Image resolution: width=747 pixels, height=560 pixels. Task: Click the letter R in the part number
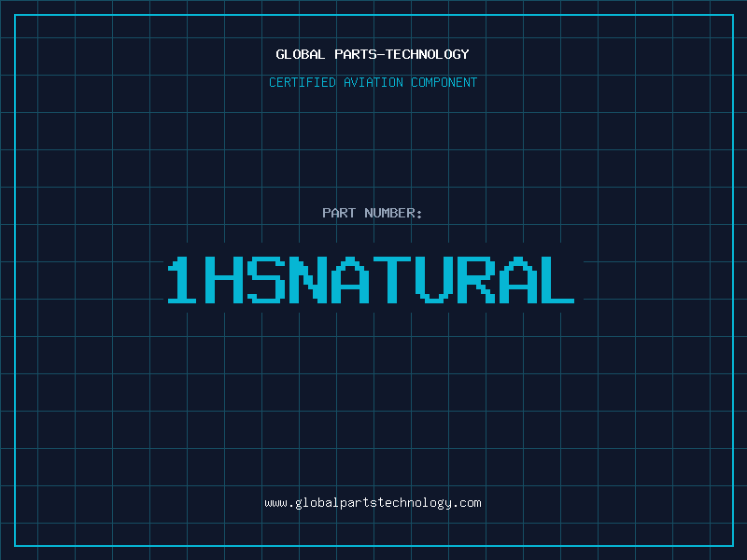[476, 280]
